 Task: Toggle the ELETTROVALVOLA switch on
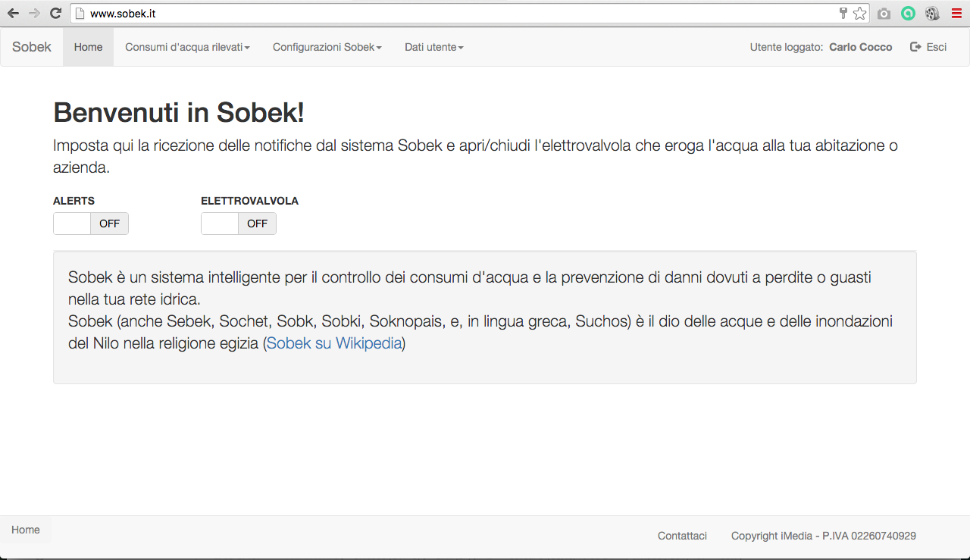click(239, 224)
